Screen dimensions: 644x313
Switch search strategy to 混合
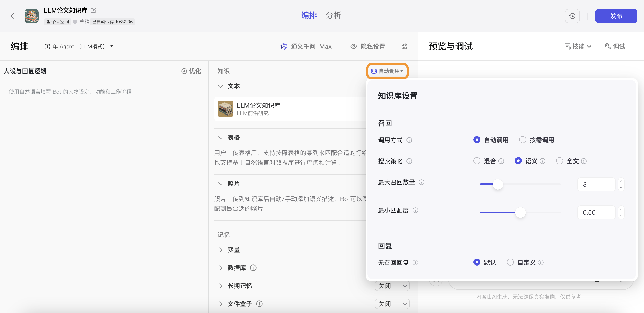coord(477,161)
